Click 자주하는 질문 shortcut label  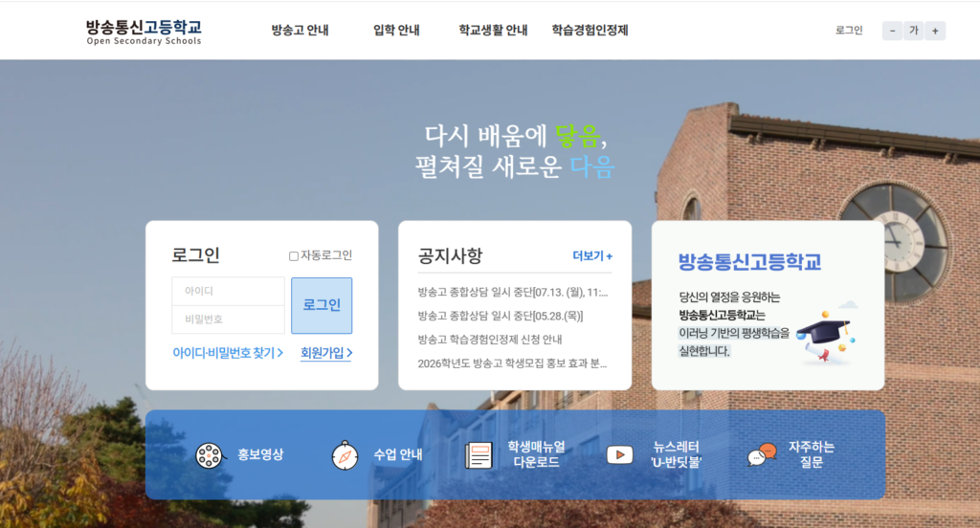point(812,455)
